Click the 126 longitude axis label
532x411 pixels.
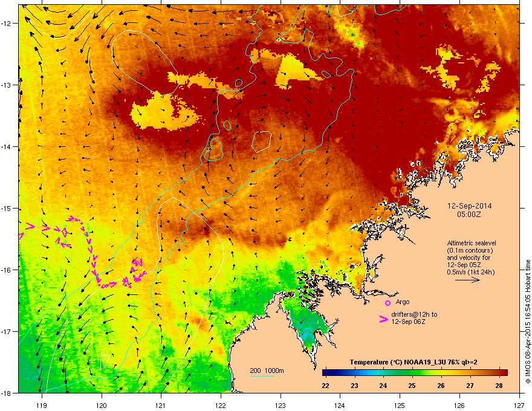tap(459, 405)
